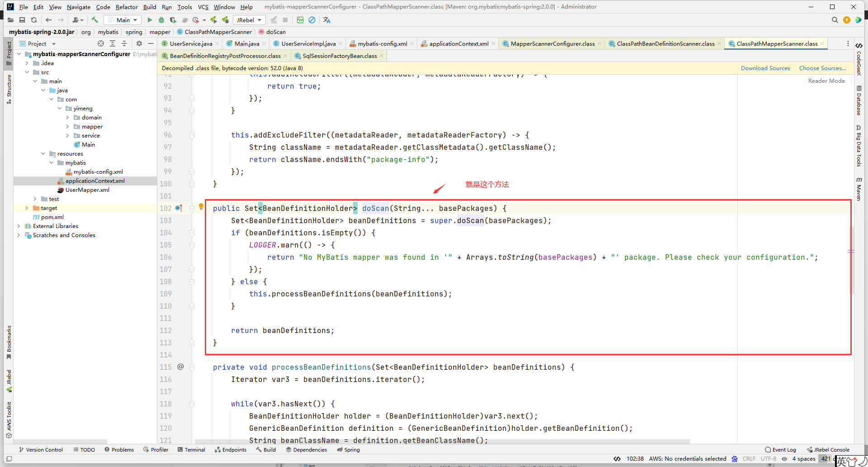This screenshot has height=467, width=868.
Task: Navigate forward with the right arrow icon
Action: 61,20
